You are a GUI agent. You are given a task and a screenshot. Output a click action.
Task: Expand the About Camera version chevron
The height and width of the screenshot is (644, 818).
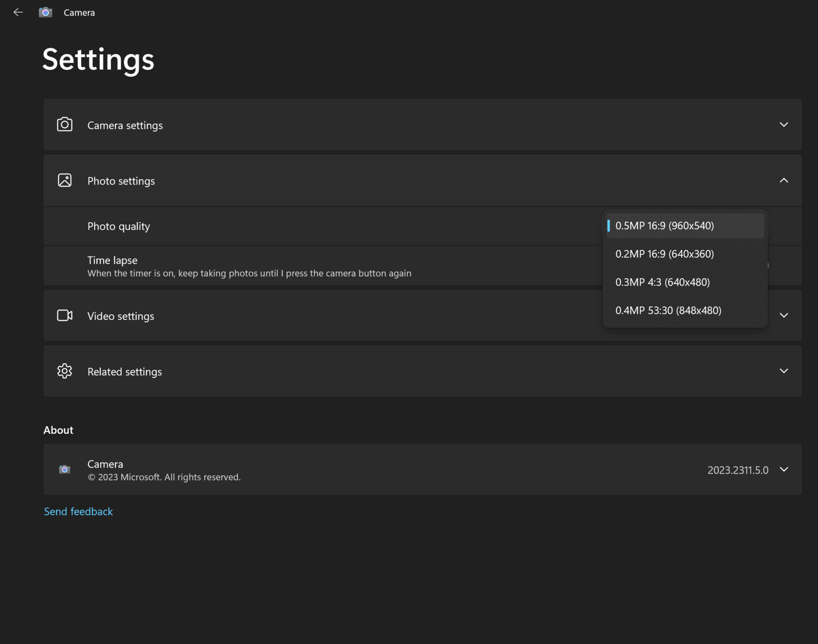(x=784, y=470)
